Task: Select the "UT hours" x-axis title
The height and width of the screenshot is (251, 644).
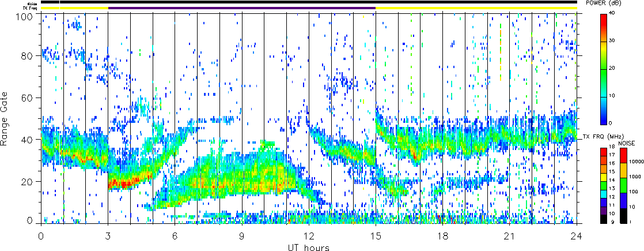Action: (x=308, y=247)
